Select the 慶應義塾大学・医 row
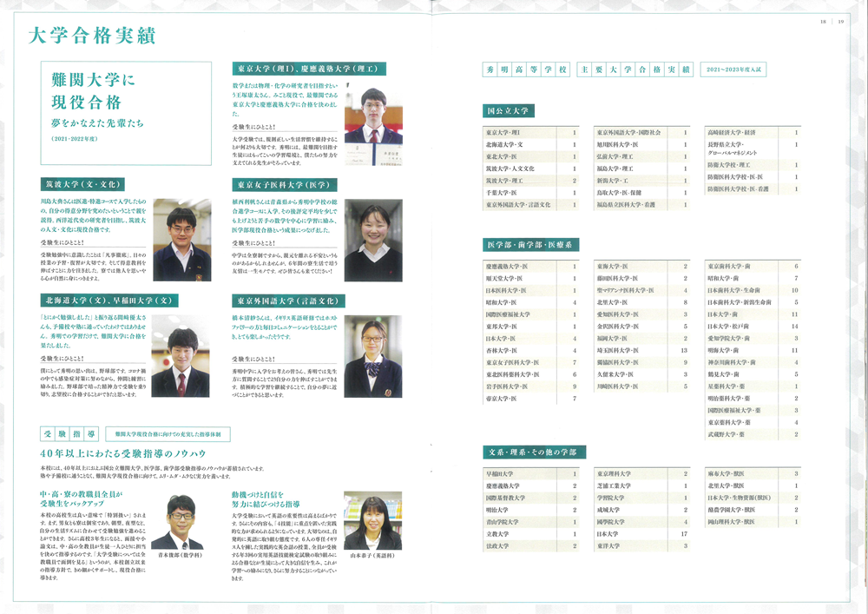The width and height of the screenshot is (868, 614). [531, 267]
